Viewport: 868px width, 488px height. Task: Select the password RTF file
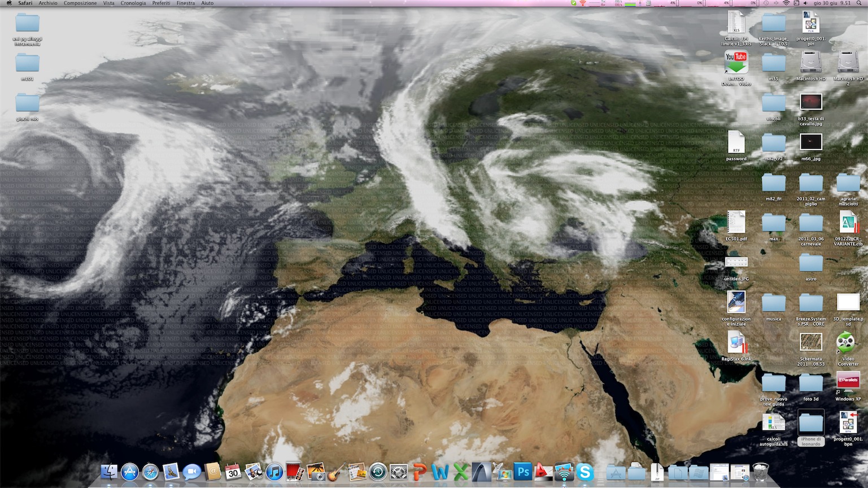(x=736, y=142)
